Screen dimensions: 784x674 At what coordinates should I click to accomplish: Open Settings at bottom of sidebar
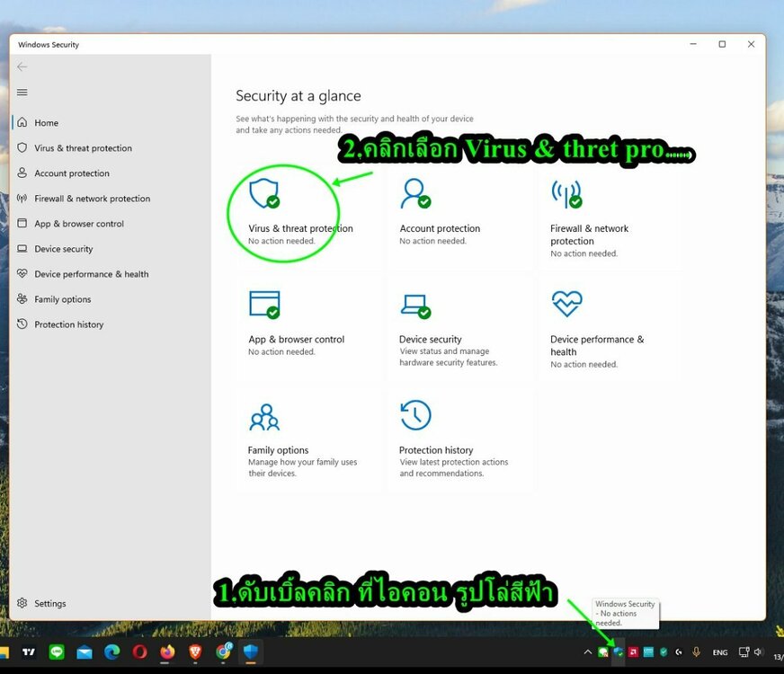point(49,604)
